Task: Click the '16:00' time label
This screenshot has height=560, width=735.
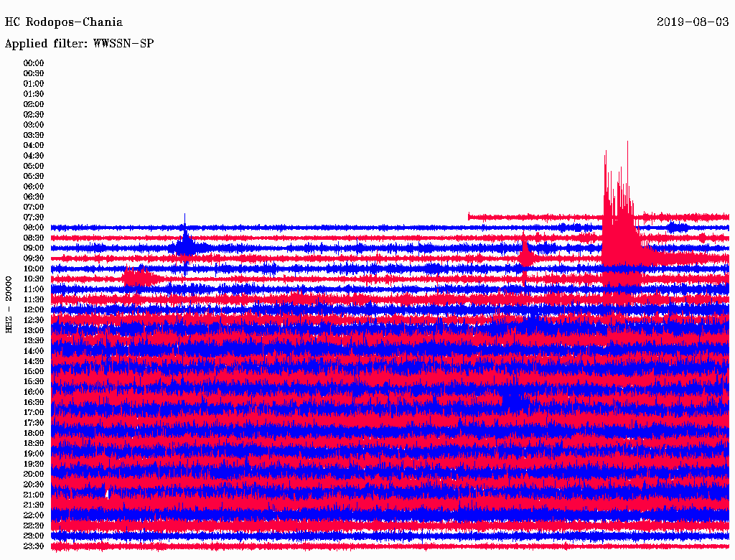Action: [34, 392]
